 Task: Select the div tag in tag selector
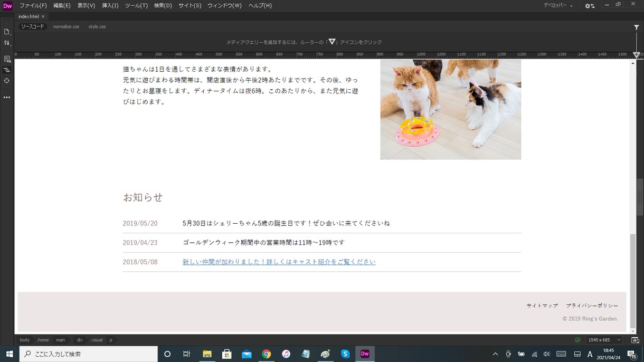point(80,340)
